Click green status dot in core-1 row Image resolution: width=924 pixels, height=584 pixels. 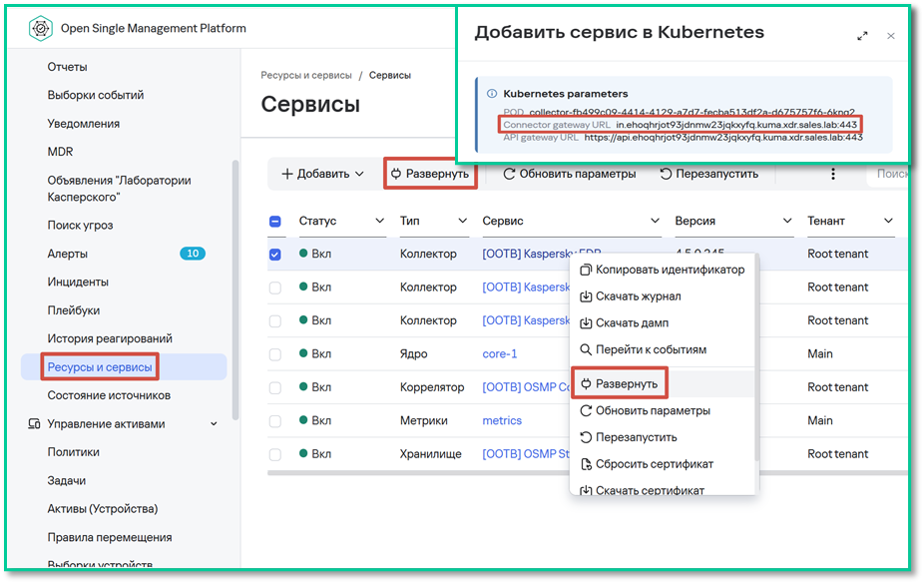(x=303, y=353)
